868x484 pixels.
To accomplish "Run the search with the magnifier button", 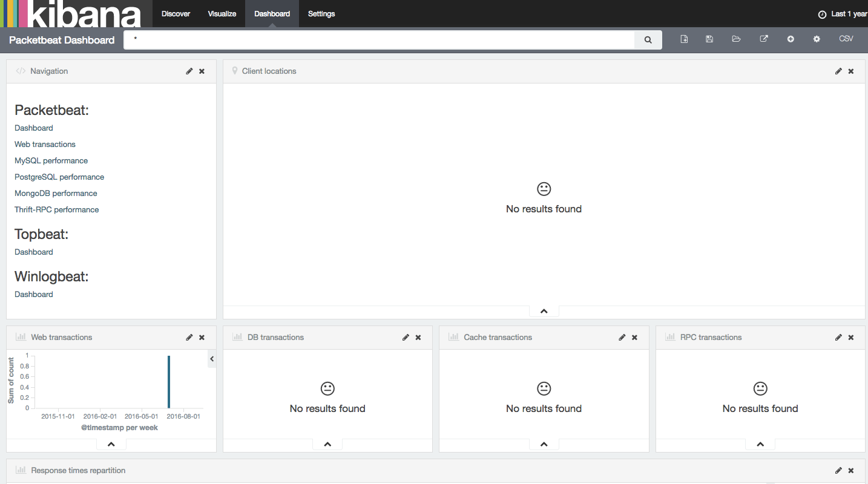I will coord(648,40).
